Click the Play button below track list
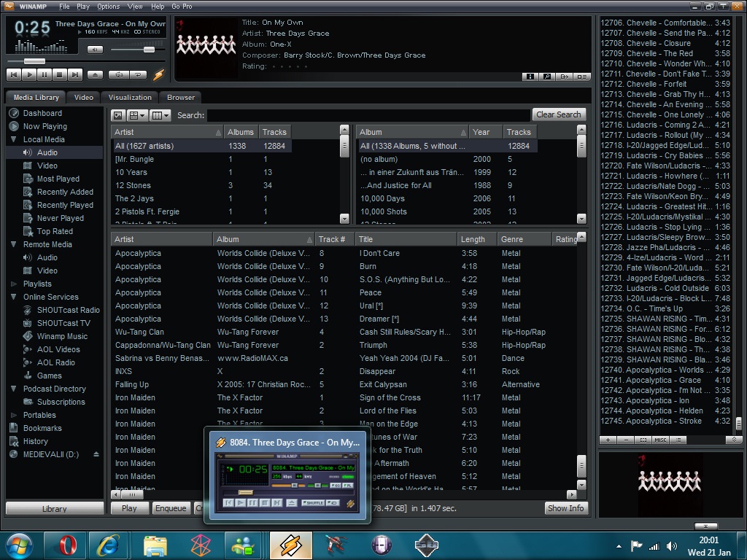Image resolution: width=747 pixels, height=560 pixels. (x=129, y=508)
